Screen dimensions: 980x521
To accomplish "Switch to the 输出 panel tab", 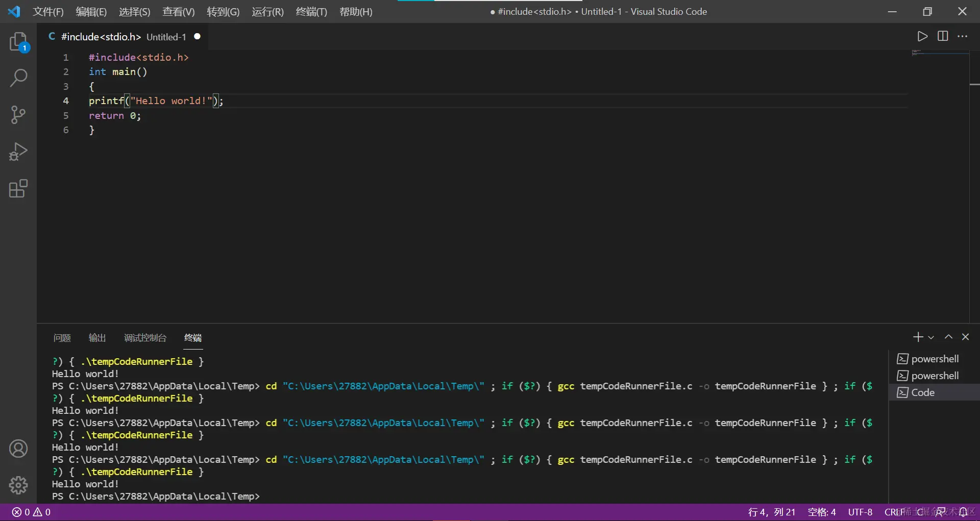I will pos(97,338).
